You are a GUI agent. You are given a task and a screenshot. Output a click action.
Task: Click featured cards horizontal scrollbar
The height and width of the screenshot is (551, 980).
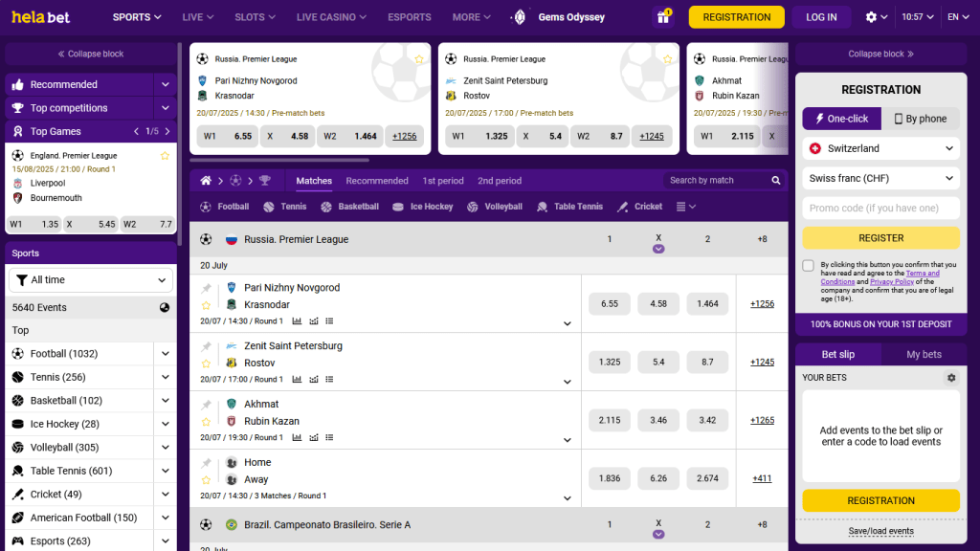279,160
